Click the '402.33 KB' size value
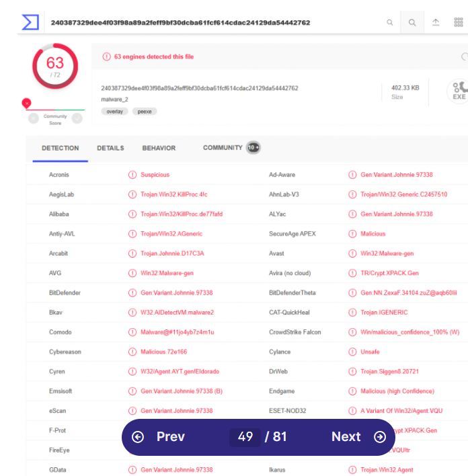Screen dimensions: 468x476 405,87
